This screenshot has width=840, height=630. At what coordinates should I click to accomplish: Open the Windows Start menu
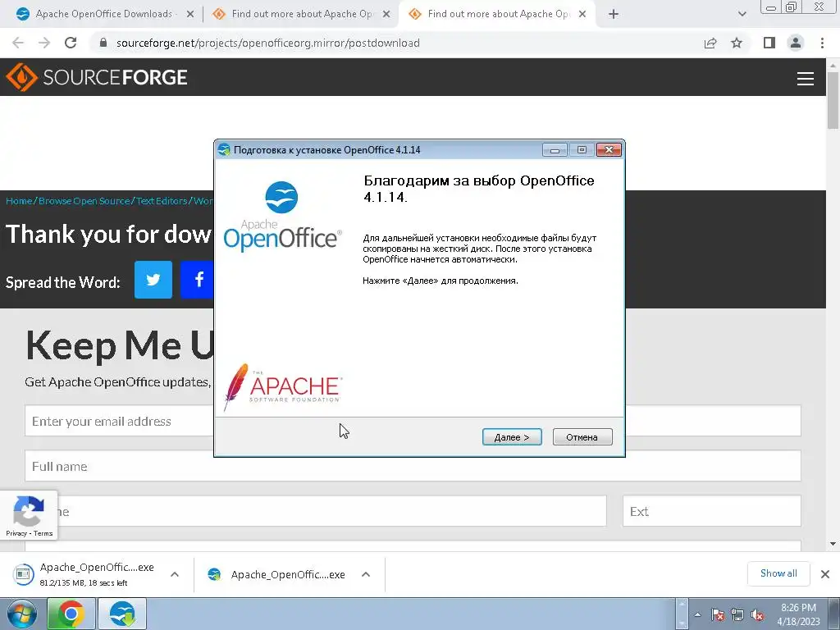click(21, 614)
